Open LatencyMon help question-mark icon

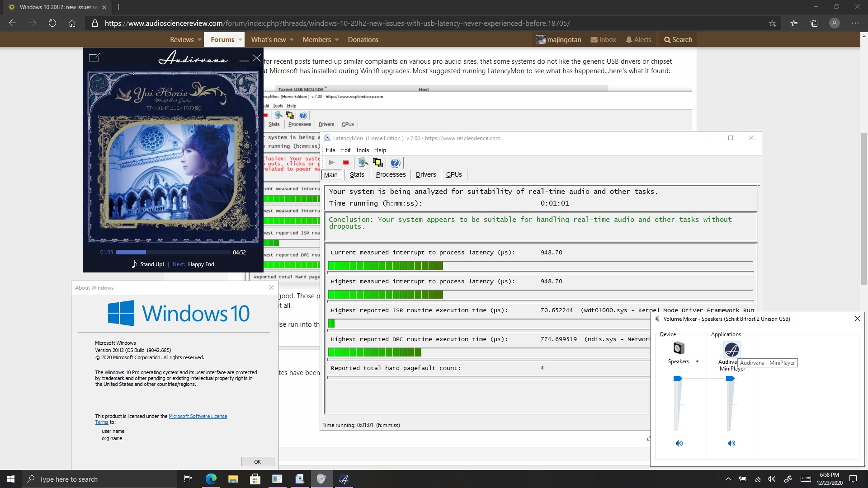coord(395,163)
